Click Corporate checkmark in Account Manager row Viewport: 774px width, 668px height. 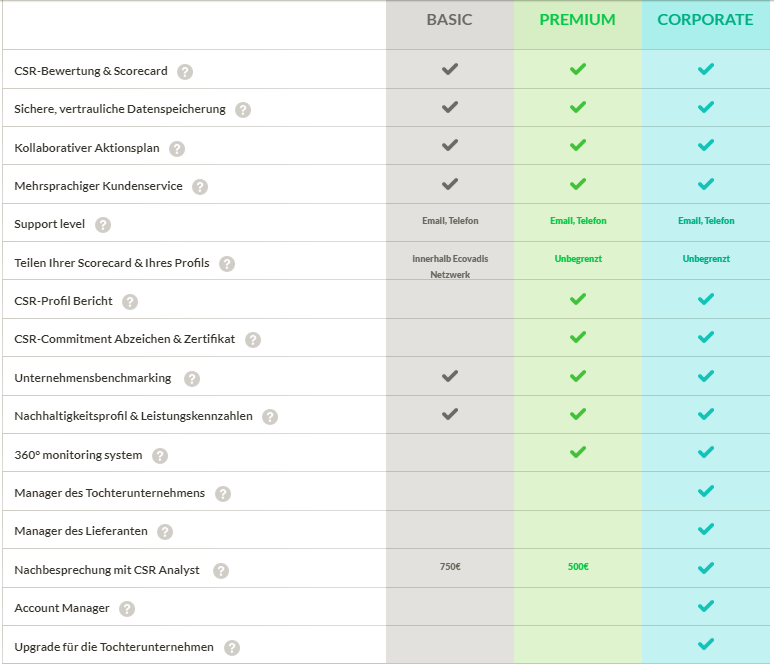706,606
